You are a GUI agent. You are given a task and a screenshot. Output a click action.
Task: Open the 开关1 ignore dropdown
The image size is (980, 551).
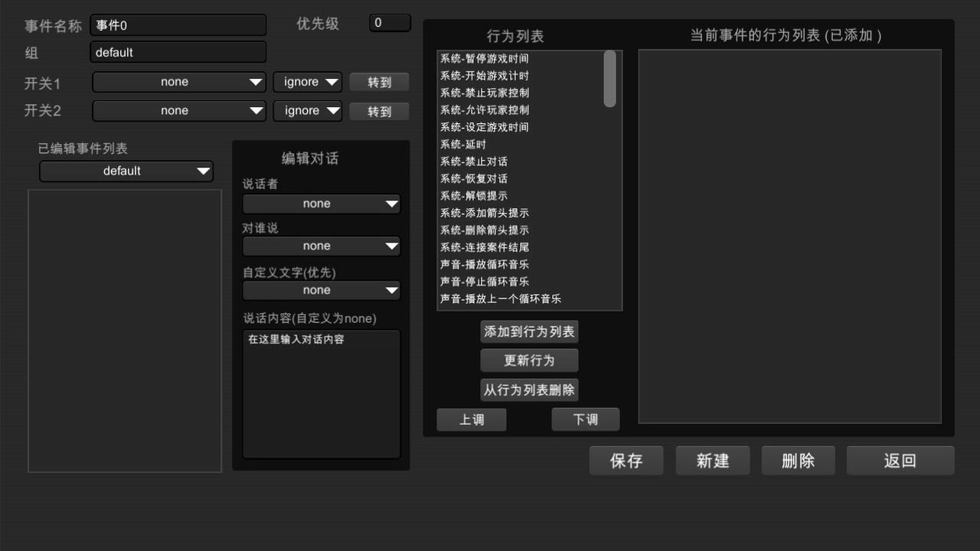[x=308, y=82]
